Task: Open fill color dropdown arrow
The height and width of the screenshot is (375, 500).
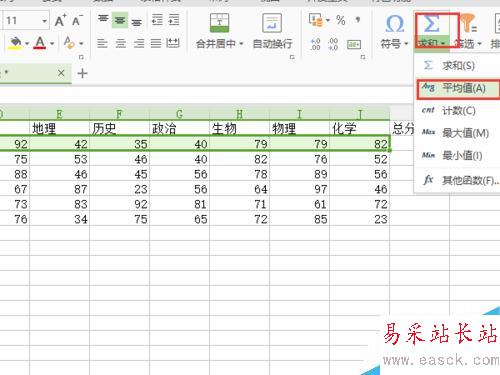Action: [x=27, y=44]
